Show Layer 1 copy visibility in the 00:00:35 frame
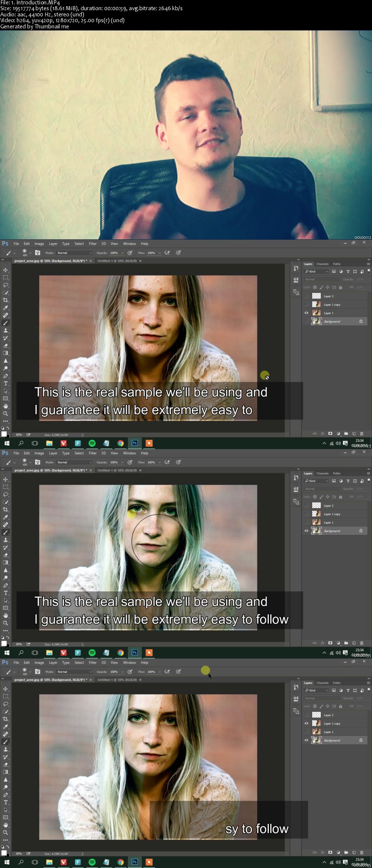372x868 pixels. [306, 514]
